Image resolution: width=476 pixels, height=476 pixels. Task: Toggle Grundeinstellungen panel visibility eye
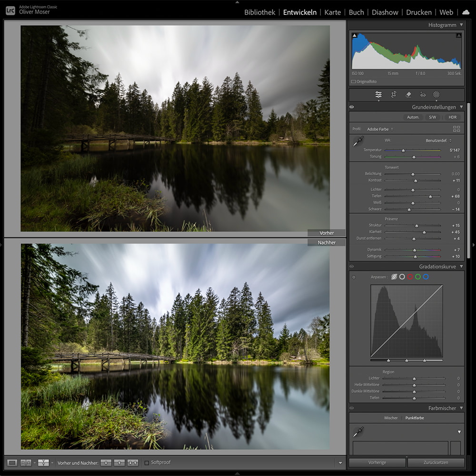point(352,107)
